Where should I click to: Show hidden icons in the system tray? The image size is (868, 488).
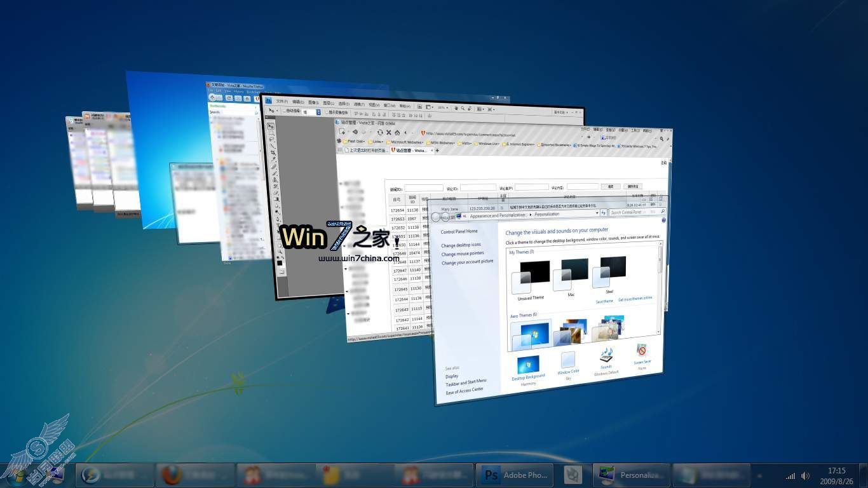(x=760, y=476)
